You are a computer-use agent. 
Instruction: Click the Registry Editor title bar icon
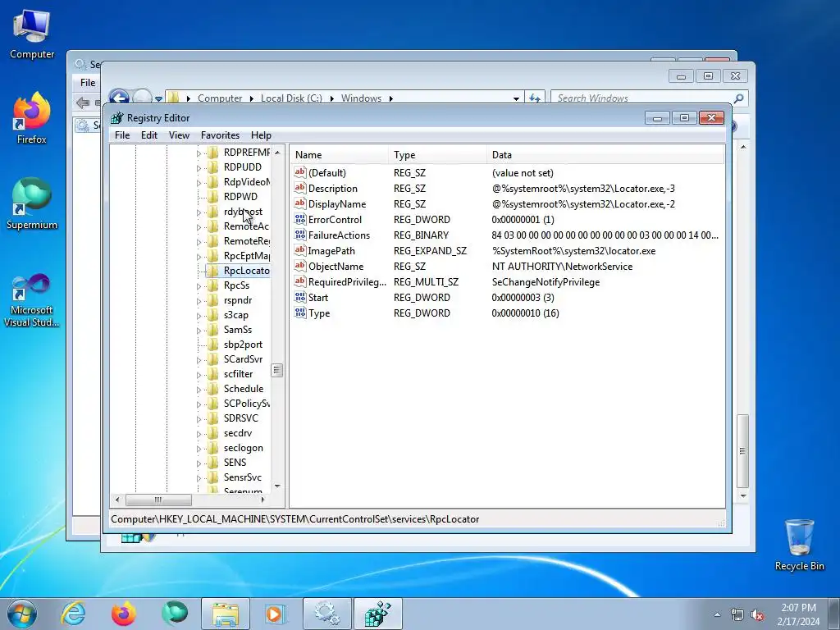click(x=116, y=118)
